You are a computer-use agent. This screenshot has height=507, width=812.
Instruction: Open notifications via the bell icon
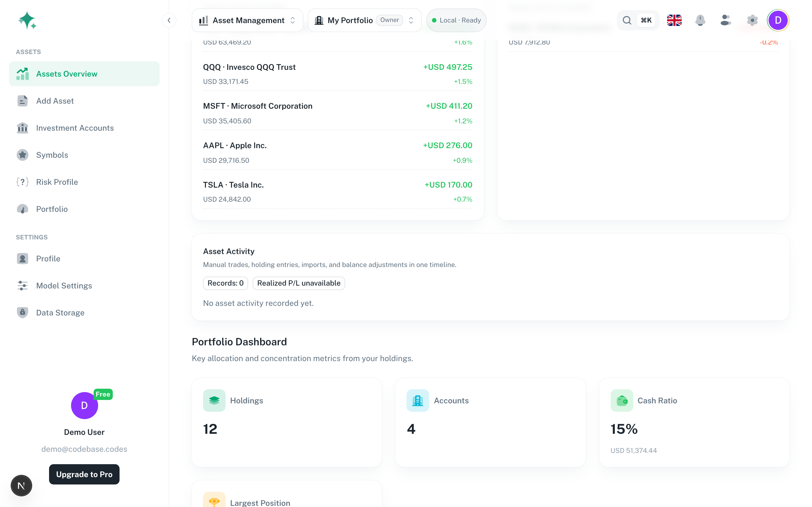[700, 21]
